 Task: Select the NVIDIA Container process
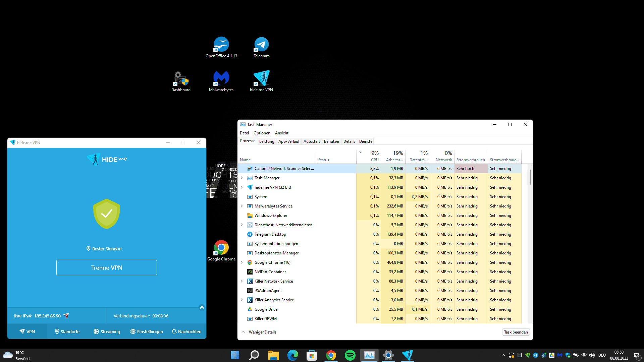click(x=379, y=272)
